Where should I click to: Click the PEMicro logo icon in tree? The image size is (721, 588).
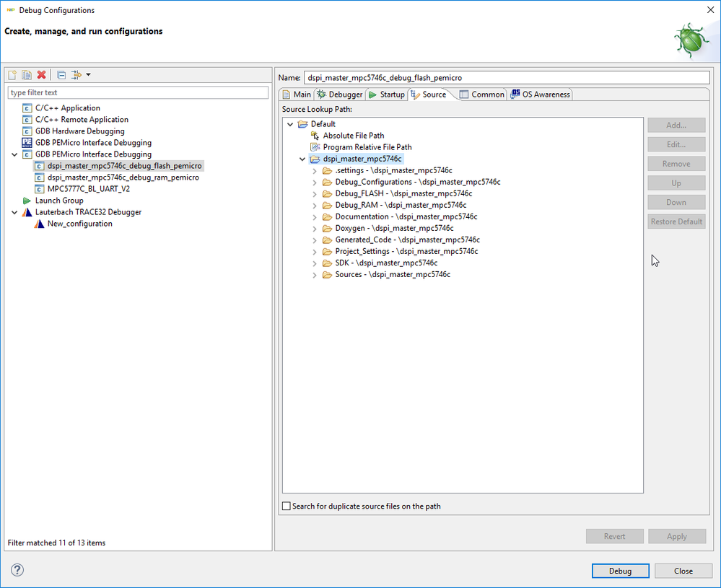pyautogui.click(x=27, y=143)
